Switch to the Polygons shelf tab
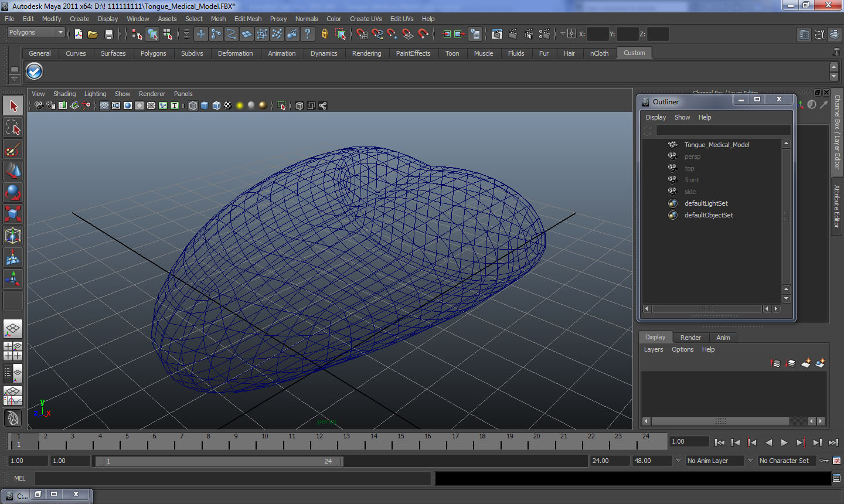The image size is (844, 504). pos(153,53)
